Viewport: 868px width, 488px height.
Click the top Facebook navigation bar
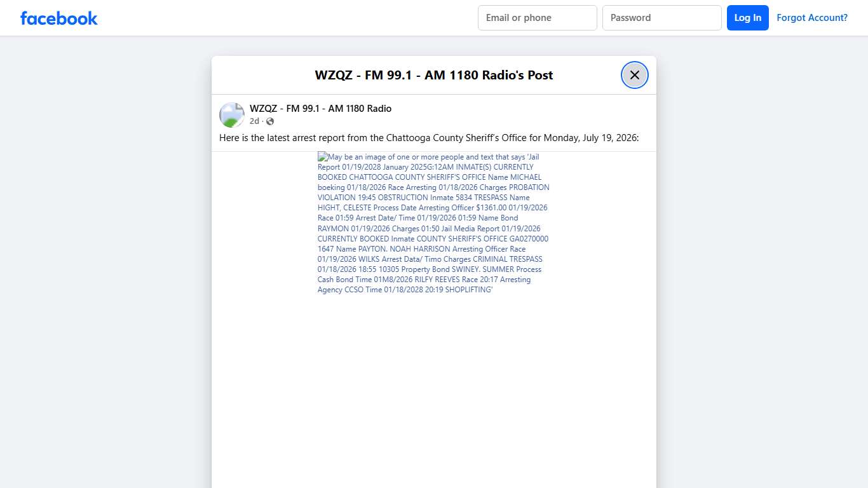point(318,18)
